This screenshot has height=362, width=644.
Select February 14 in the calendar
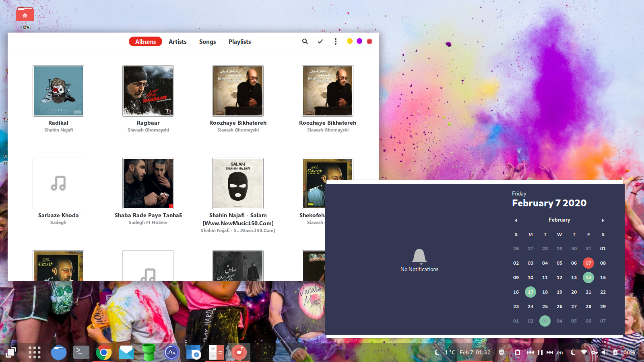tap(588, 278)
